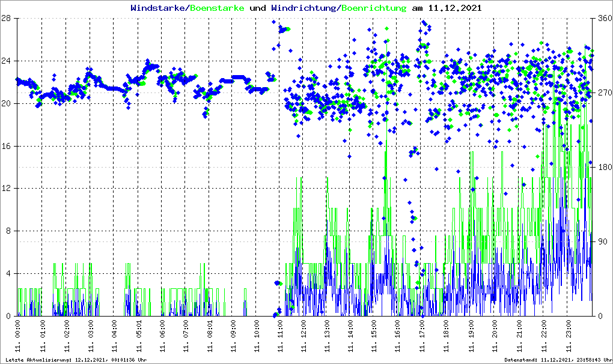613x364 pixels.
Task: Click the "180" direction axis label
Action: coord(603,168)
